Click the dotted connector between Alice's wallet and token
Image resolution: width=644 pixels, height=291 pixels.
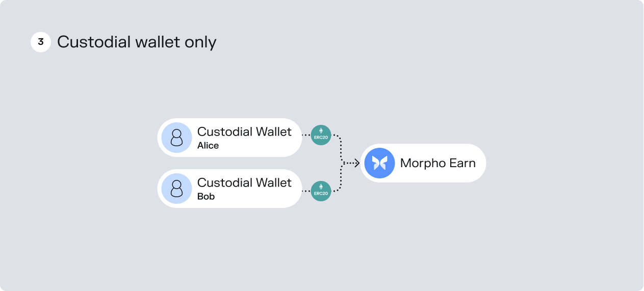tap(306, 136)
